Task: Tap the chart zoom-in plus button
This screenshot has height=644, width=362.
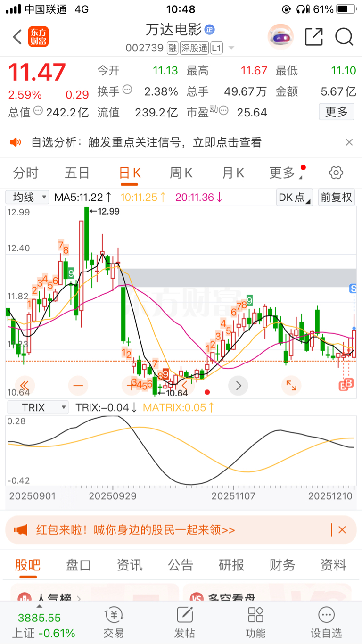Action: [131, 386]
